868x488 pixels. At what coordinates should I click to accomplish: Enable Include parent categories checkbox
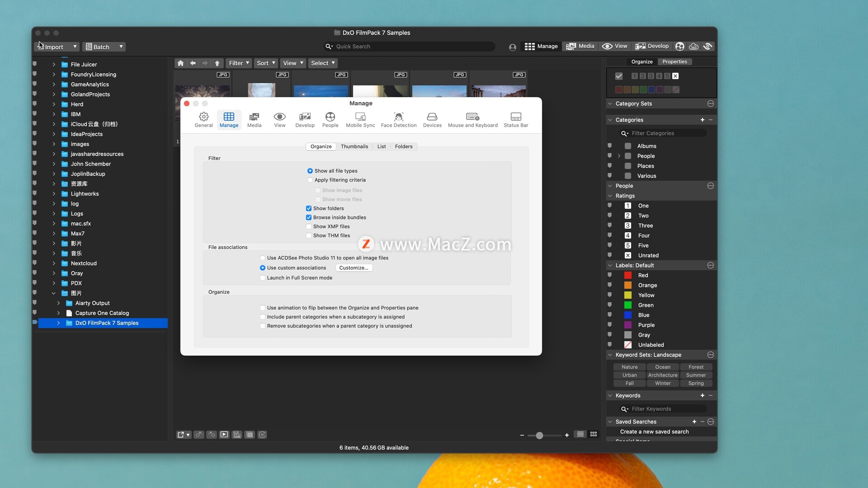263,317
